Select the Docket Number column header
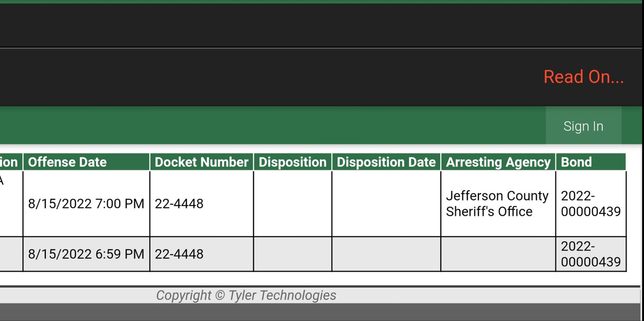 coord(201,162)
